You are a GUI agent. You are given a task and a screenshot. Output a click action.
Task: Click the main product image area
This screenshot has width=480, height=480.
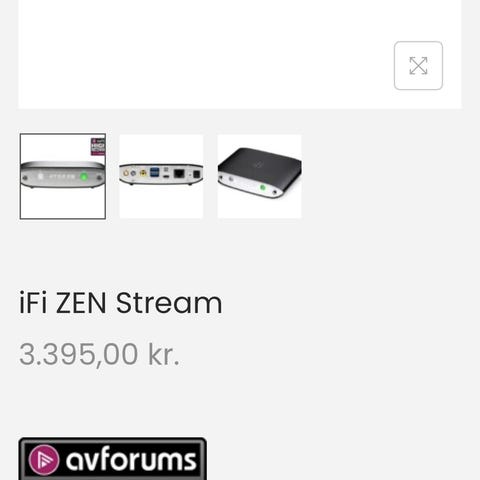240,54
